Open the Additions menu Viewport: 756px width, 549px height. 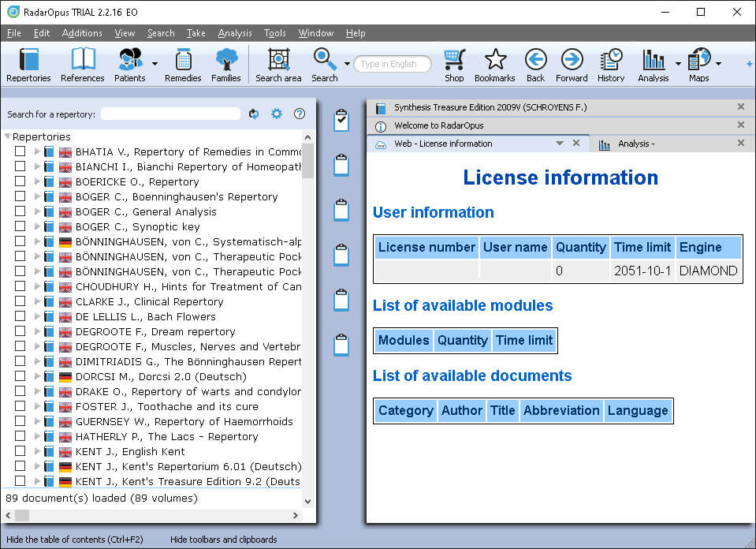tap(82, 33)
